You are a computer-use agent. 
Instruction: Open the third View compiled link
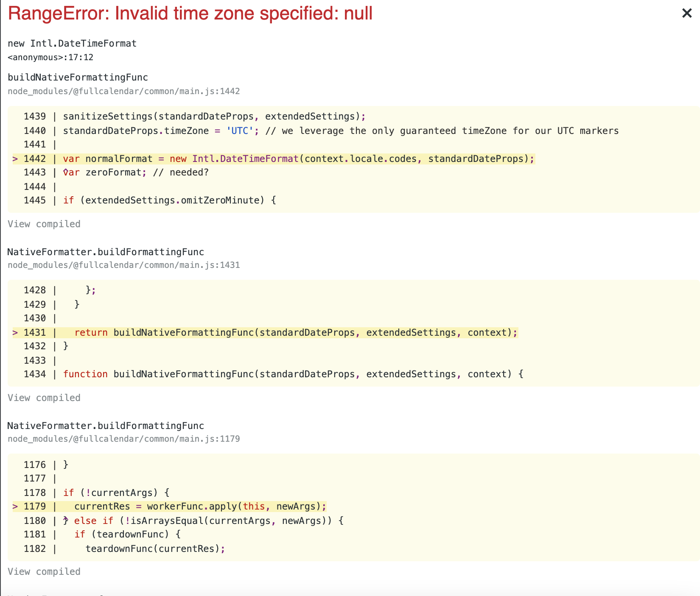point(44,571)
